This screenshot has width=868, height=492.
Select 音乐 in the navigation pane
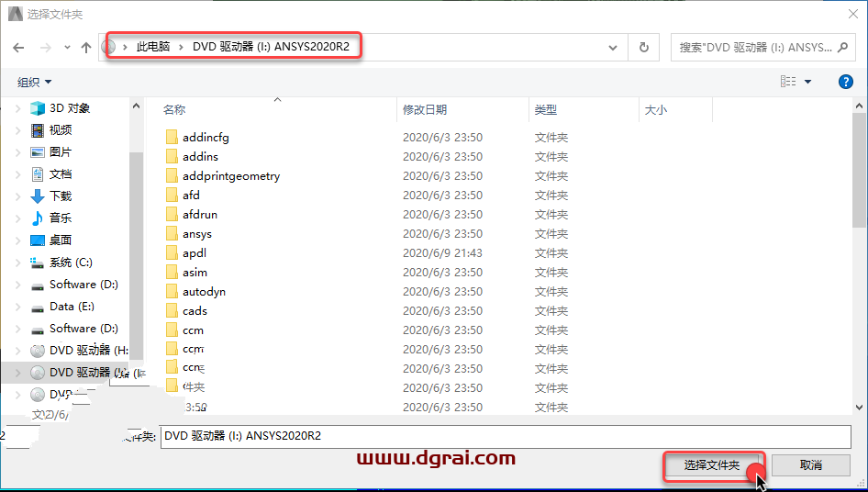60,218
